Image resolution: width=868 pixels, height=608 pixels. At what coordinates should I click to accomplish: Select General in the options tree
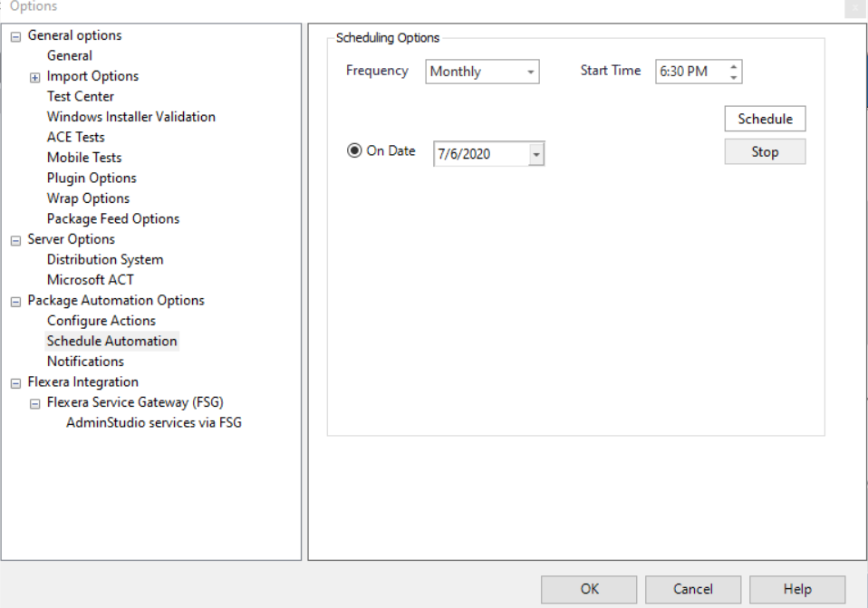coord(69,56)
